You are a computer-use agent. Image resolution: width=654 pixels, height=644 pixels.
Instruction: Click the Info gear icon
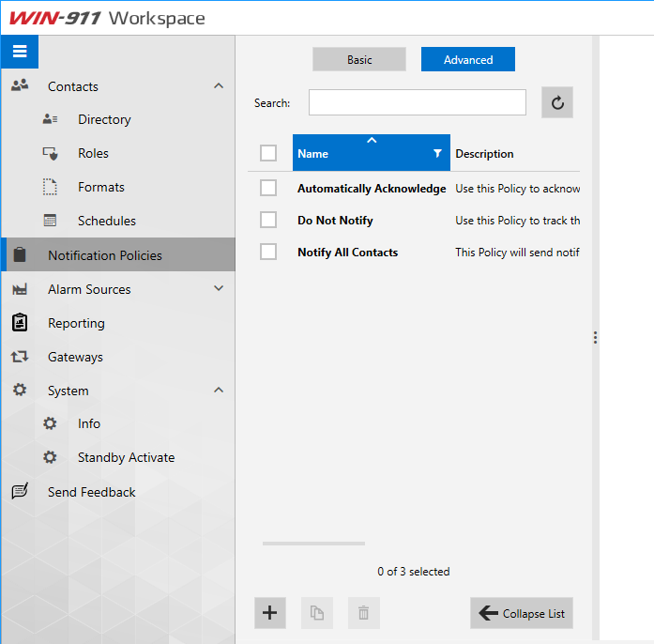[x=50, y=423]
